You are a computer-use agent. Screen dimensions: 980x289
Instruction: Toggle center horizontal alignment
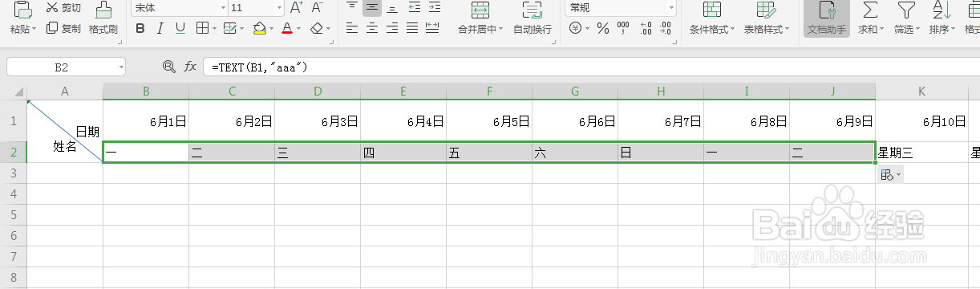(371, 29)
